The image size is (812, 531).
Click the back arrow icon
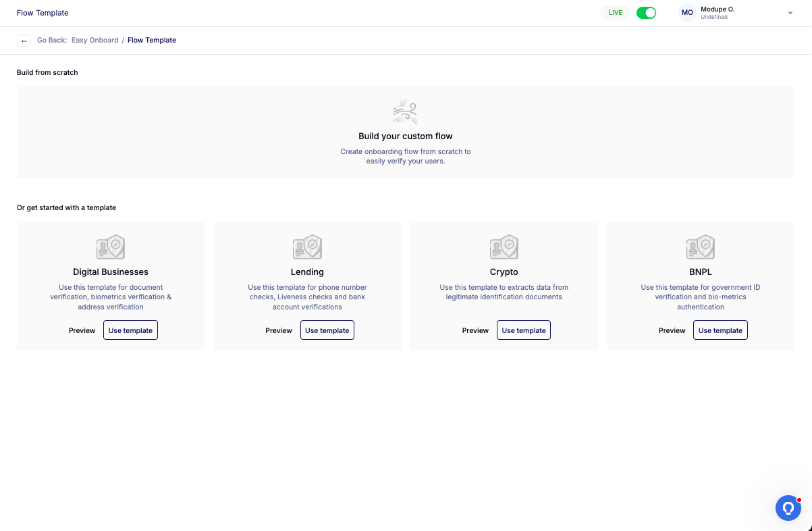24,41
